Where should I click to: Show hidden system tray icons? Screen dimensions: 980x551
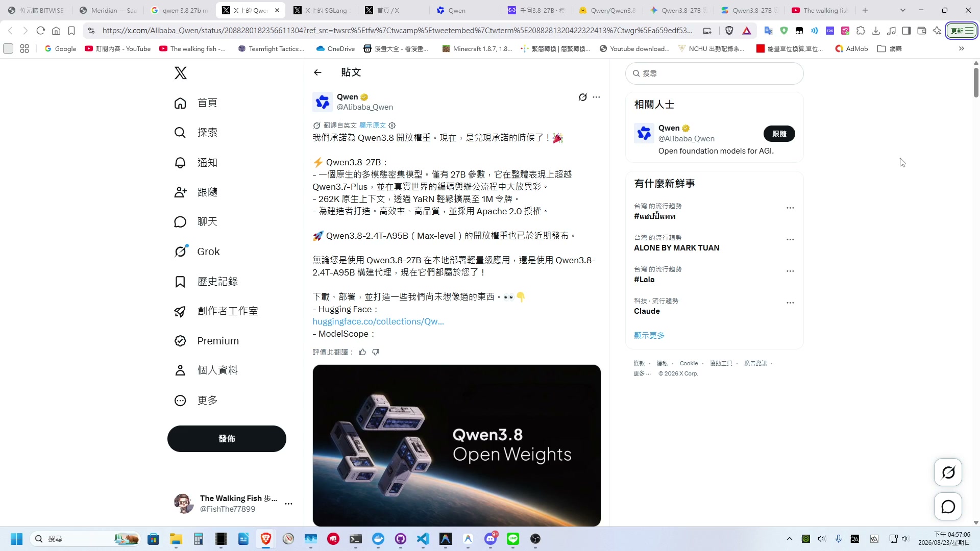pyautogui.click(x=790, y=539)
